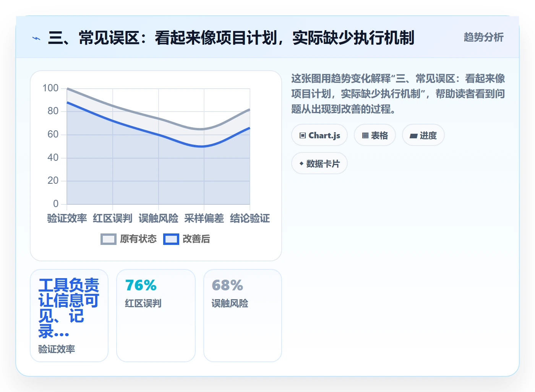Click the bar icon inside 进度 chip
The image size is (535, 392).
[x=413, y=136]
